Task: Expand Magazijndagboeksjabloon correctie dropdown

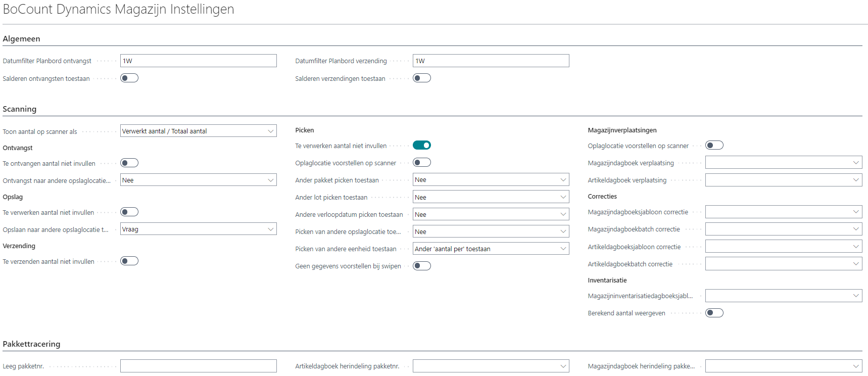Action: (x=784, y=212)
